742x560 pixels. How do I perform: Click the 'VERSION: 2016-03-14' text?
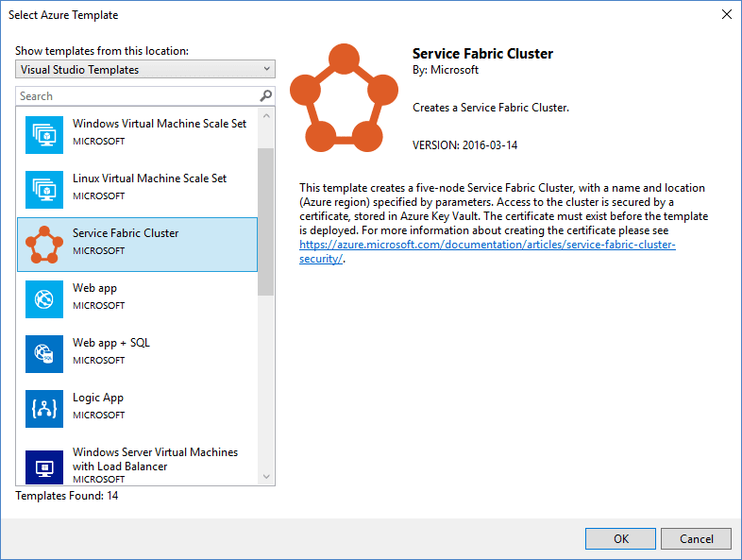[464, 145]
